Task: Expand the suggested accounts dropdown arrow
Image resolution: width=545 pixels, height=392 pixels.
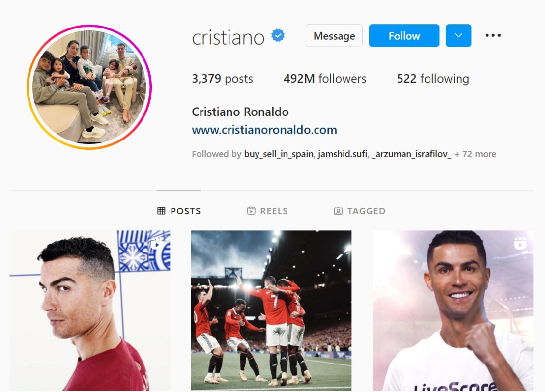Action: click(459, 35)
